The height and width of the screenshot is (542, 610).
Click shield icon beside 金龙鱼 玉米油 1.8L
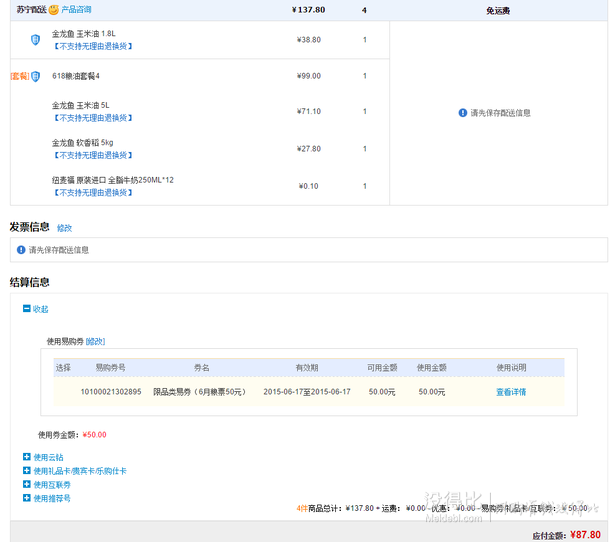coord(35,40)
